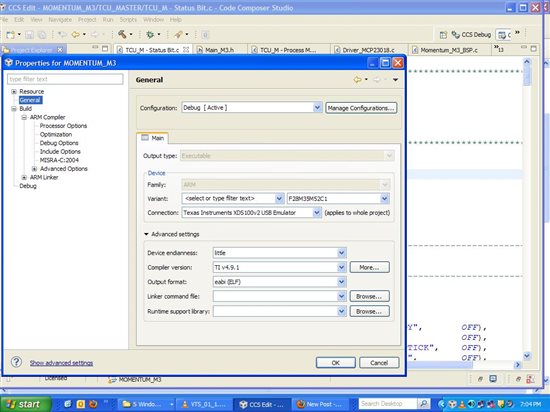Expand the Resource tree node
Screen dimensions: 550x412
14,92
